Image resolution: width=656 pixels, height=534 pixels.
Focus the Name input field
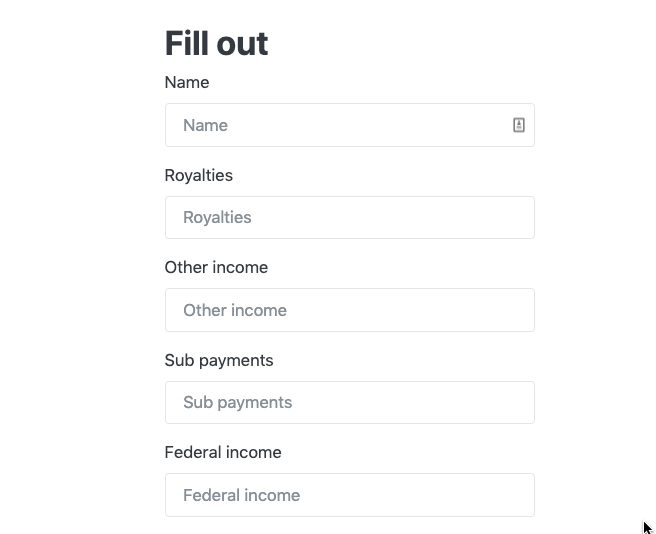coord(340,125)
